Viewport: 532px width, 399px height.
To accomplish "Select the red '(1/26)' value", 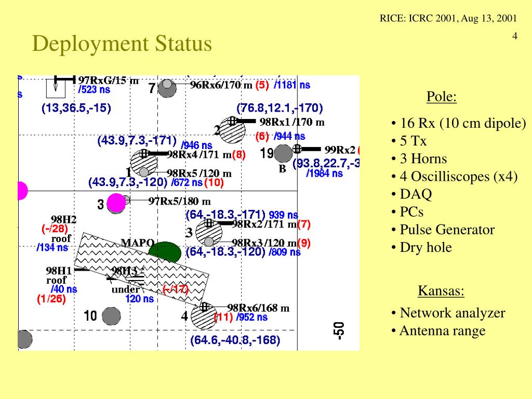I will pos(51,299).
